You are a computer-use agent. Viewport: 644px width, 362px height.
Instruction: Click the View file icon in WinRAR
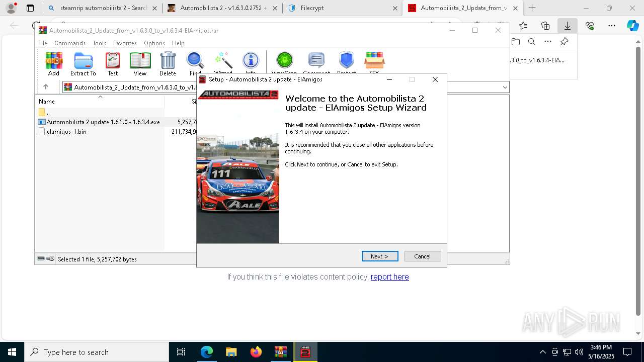point(140,60)
